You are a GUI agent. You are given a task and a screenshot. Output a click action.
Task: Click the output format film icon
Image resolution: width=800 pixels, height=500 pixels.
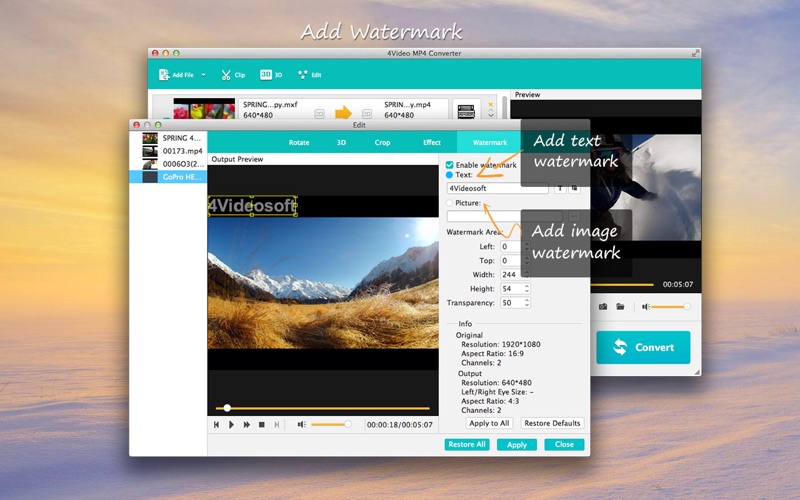tap(466, 111)
